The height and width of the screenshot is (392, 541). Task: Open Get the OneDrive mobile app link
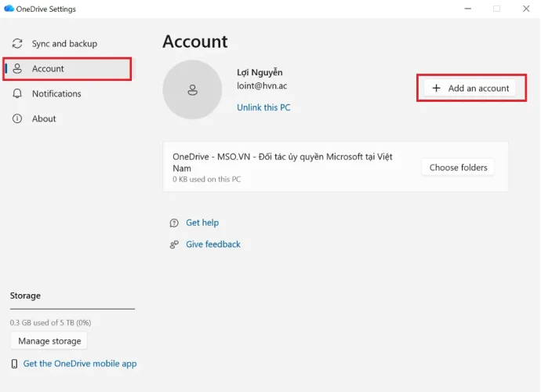coord(80,364)
